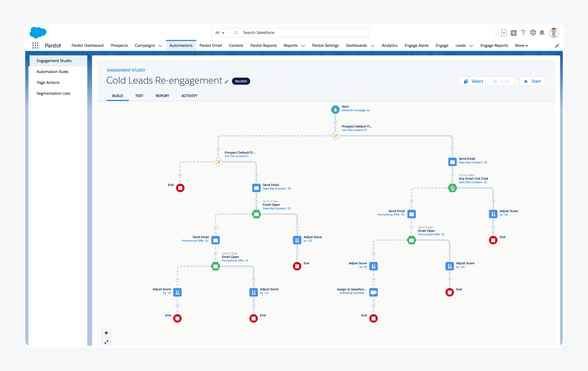The height and width of the screenshot is (371, 588).
Task: Switch to the REPORT tab
Action: 162,96
